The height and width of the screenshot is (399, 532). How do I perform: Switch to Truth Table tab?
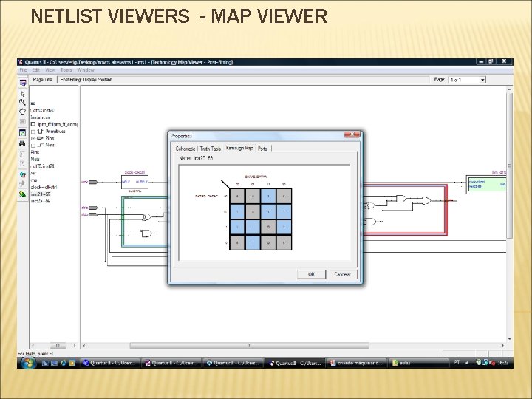click(211, 149)
